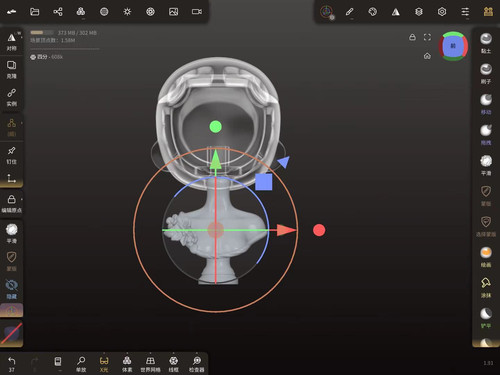The height and width of the screenshot is (375, 500).
Task: Open the hexagon Settings menu
Action: click(x=442, y=12)
